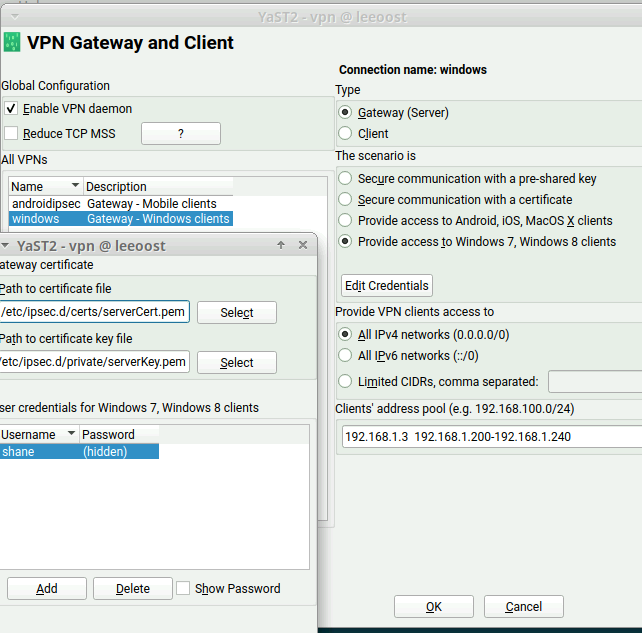
Task: Select Limited CIDRs radio option
Action: [x=346, y=381]
